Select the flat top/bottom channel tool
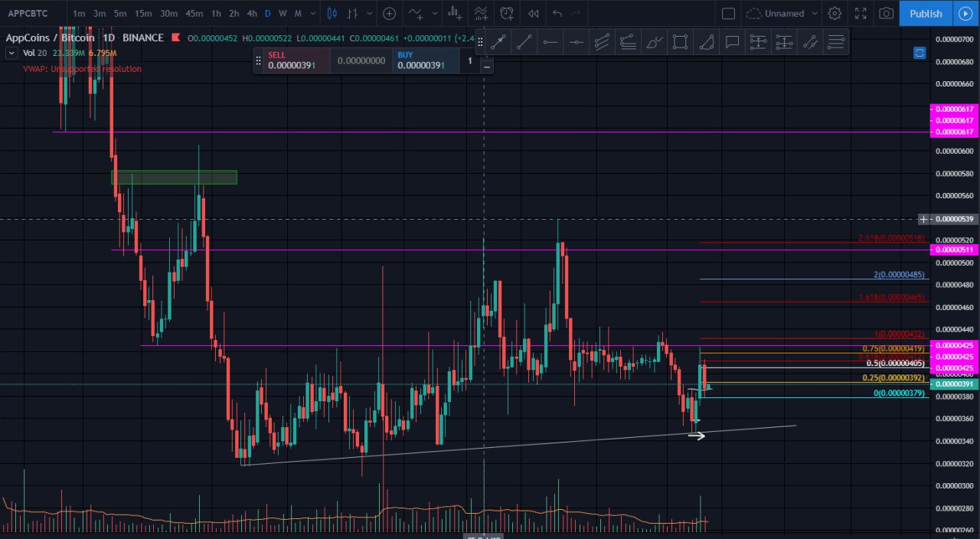This screenshot has height=539, width=980. [x=628, y=43]
